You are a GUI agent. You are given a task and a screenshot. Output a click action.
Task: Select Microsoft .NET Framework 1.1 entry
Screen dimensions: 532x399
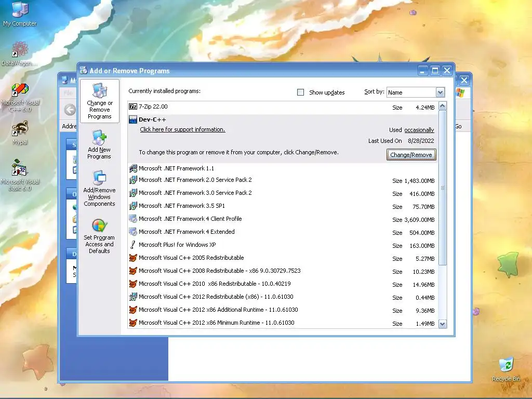click(x=283, y=169)
